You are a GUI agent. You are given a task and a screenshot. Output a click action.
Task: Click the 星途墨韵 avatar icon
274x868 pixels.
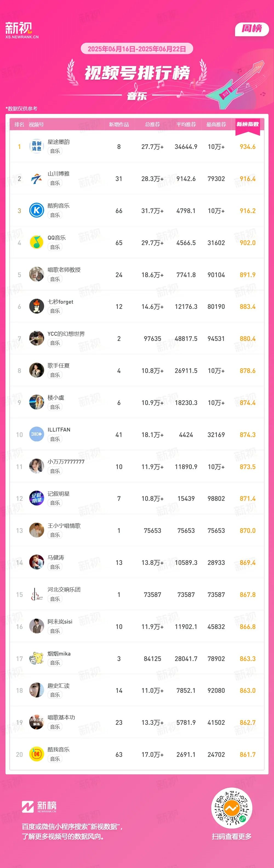point(37,146)
